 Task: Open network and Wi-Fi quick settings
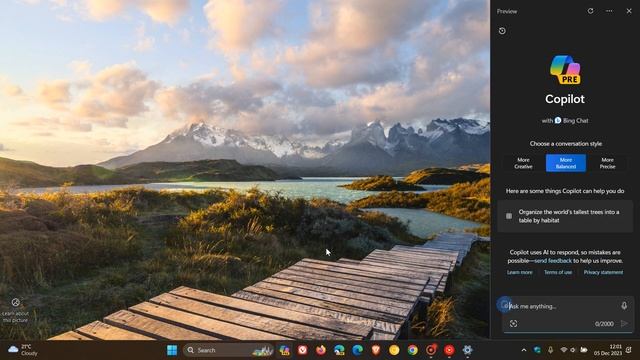(x=564, y=350)
